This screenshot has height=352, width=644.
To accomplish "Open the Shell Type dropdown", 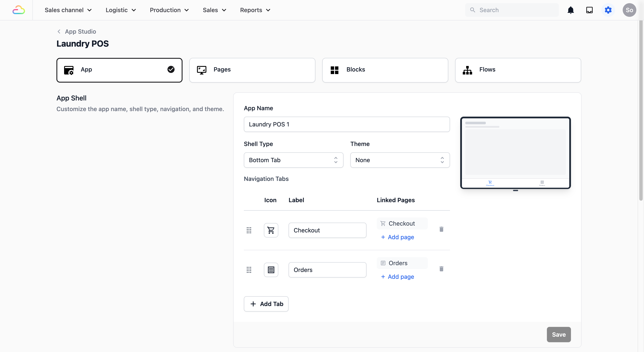I will pyautogui.click(x=293, y=160).
